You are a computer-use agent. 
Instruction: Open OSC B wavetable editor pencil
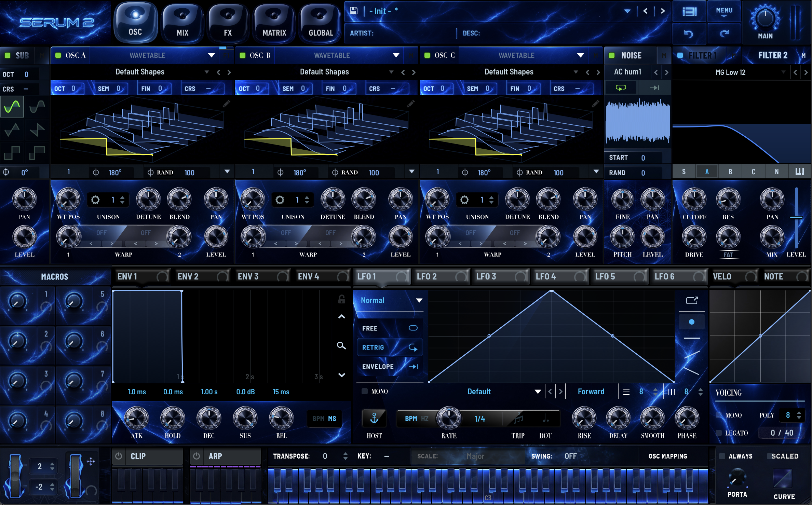point(411,104)
